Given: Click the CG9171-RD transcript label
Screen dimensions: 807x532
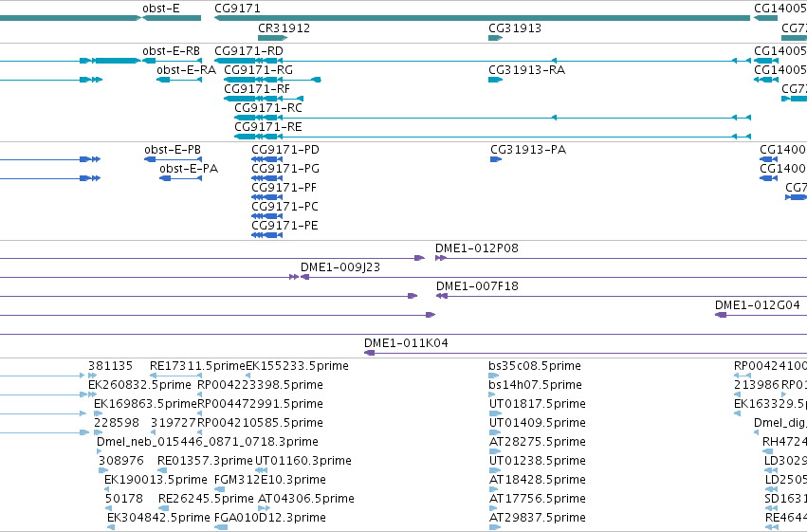Looking at the screenshot, I should pyautogui.click(x=249, y=51).
